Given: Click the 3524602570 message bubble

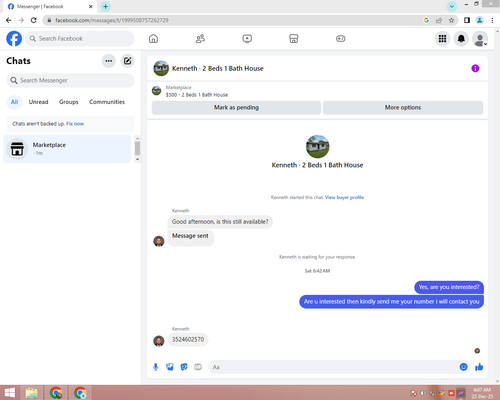Looking at the screenshot, I should pyautogui.click(x=188, y=339).
